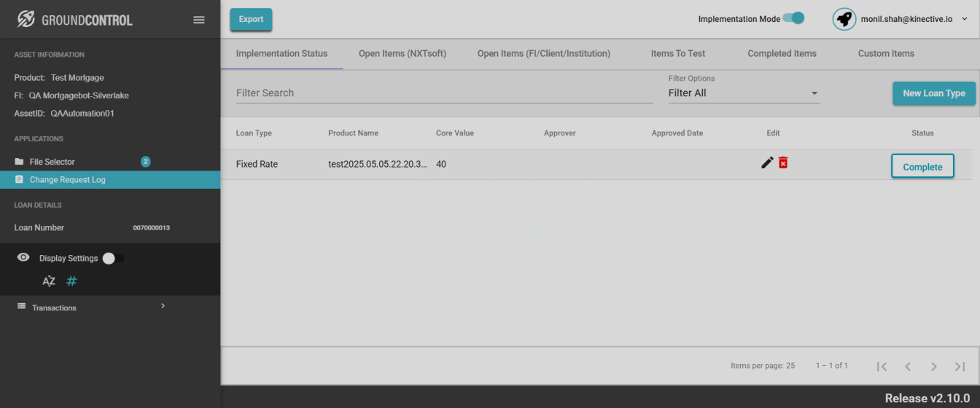The width and height of the screenshot is (980, 408).
Task: Click the Display Settings eye icon
Action: point(23,257)
